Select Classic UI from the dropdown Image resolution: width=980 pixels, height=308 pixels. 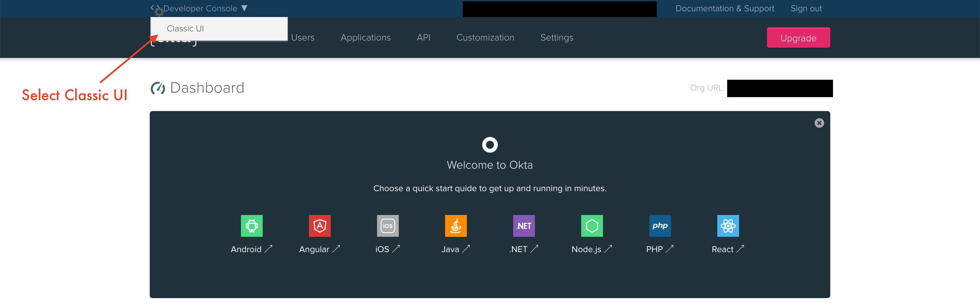click(x=219, y=29)
